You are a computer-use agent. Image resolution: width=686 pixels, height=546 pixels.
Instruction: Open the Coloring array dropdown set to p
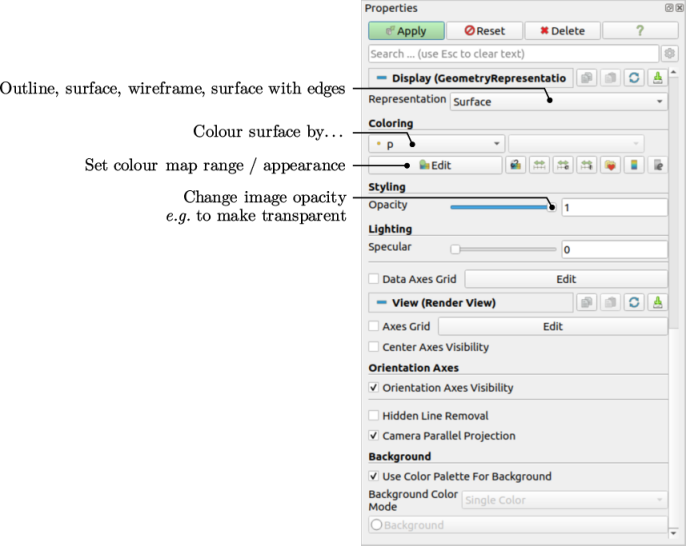[436, 144]
